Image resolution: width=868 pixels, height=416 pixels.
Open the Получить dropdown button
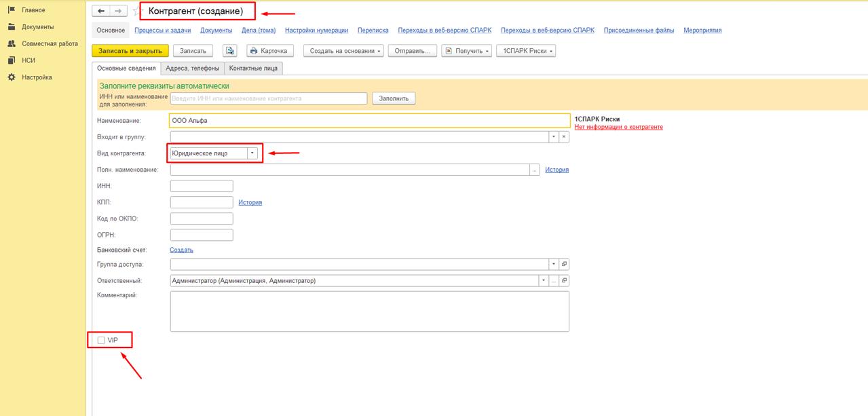pyautogui.click(x=466, y=51)
